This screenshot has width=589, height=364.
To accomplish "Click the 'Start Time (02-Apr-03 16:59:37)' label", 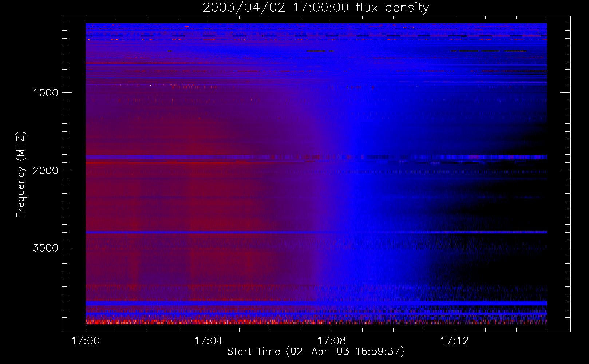I will (x=316, y=351).
